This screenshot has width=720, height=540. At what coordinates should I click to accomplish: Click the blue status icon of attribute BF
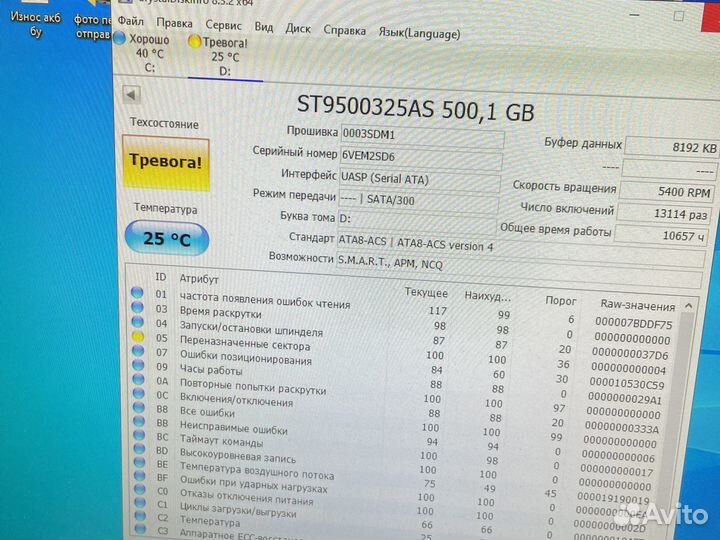[x=140, y=476]
